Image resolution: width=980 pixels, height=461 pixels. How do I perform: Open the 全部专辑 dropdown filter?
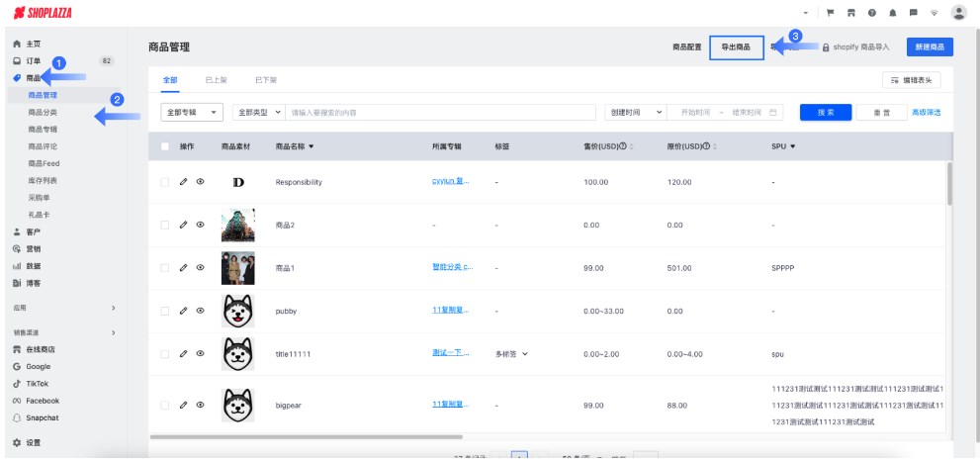point(193,113)
